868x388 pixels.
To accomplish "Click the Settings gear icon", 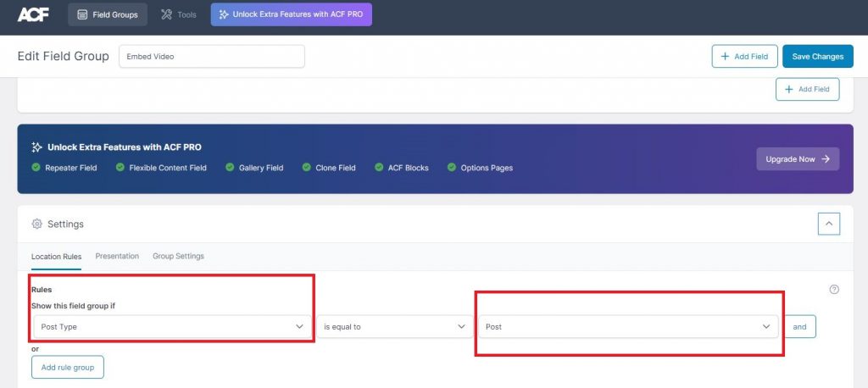I will click(x=36, y=224).
